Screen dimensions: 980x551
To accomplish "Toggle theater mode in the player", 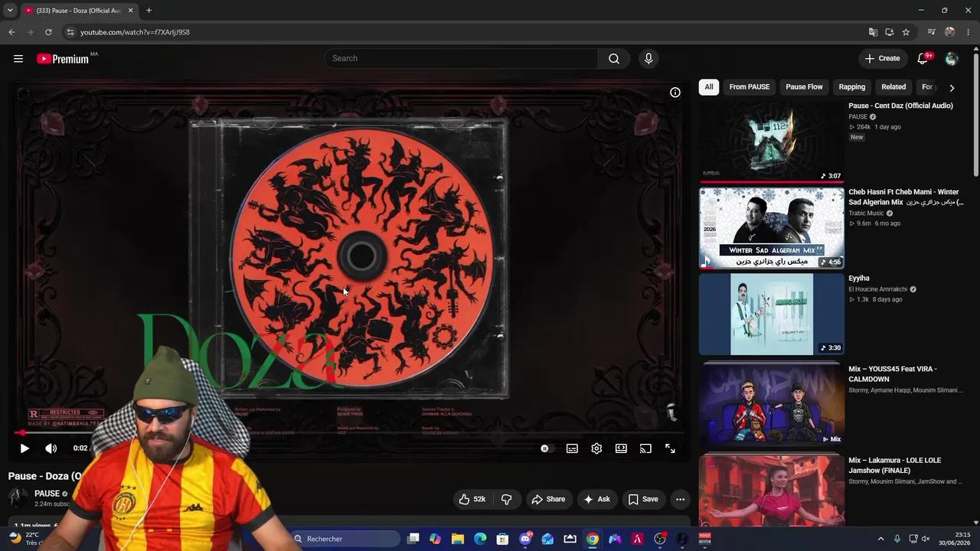I will [x=621, y=448].
